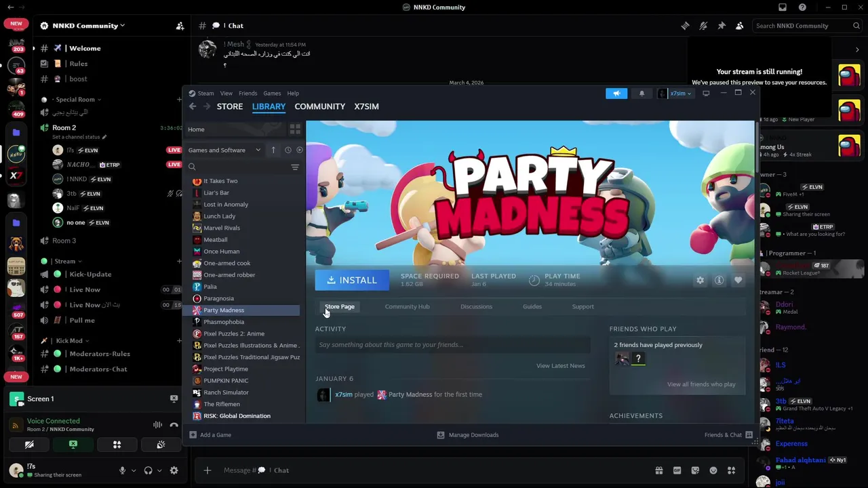Focus Search NNKD Community box

[x=807, y=26]
